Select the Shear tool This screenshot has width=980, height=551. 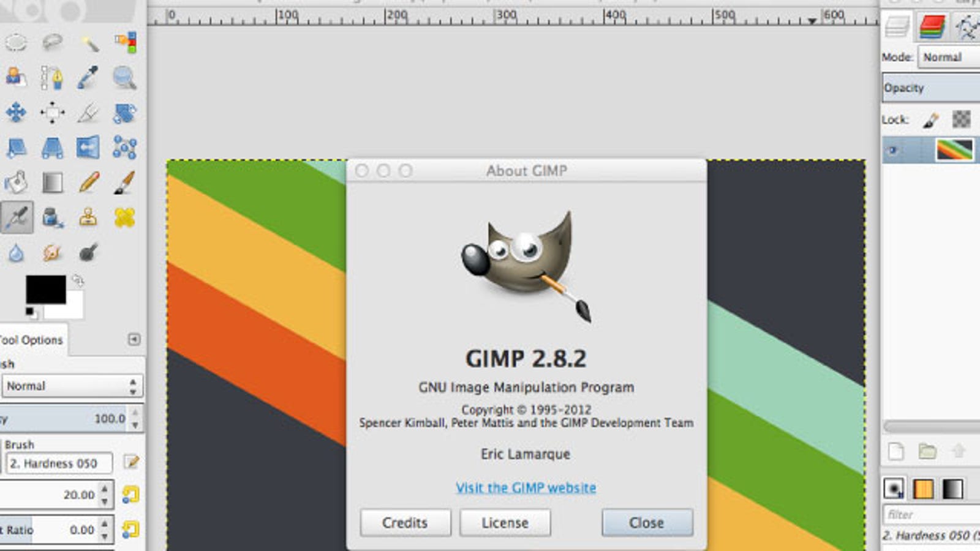point(16,148)
